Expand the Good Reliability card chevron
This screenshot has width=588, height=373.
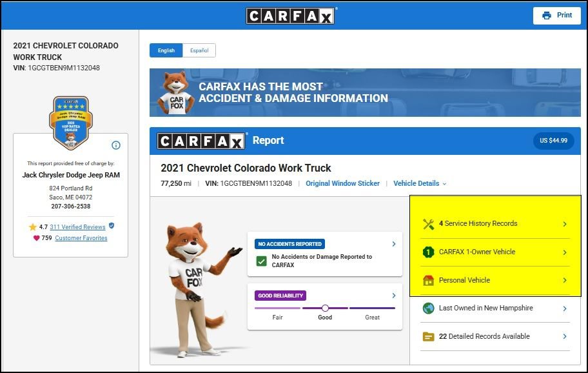point(394,296)
